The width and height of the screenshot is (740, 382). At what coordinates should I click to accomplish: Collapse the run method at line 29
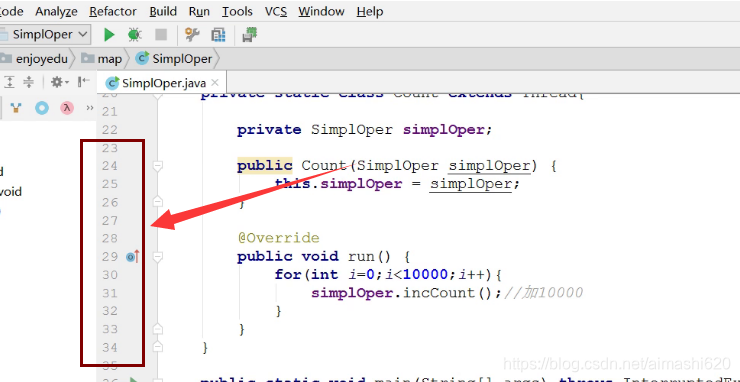158,257
